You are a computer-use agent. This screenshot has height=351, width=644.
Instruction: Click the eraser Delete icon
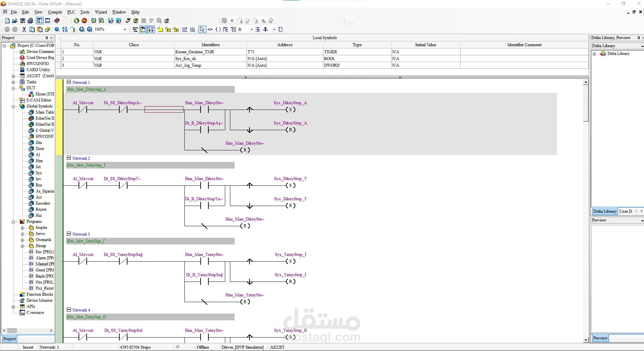point(48,29)
